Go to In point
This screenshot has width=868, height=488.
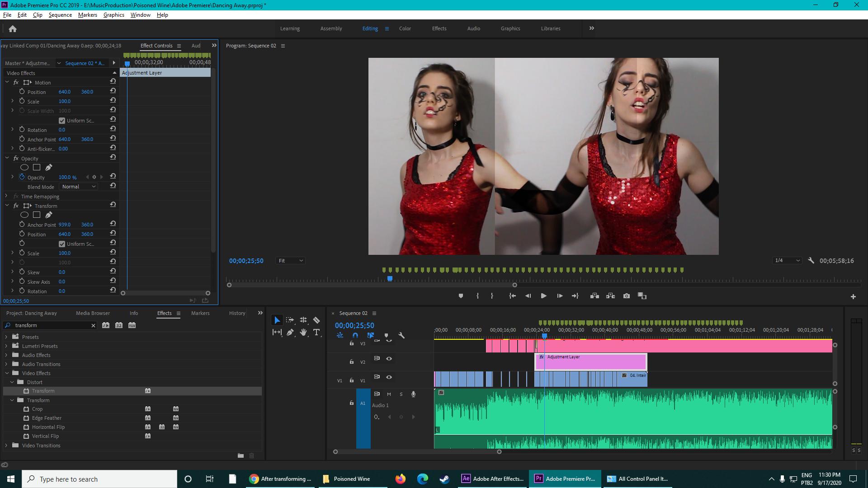click(512, 296)
